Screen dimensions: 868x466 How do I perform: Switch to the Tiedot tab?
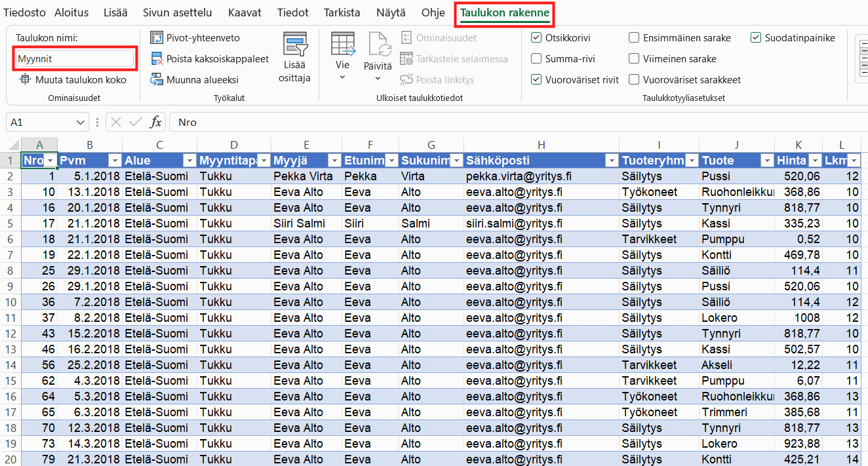[x=293, y=12]
